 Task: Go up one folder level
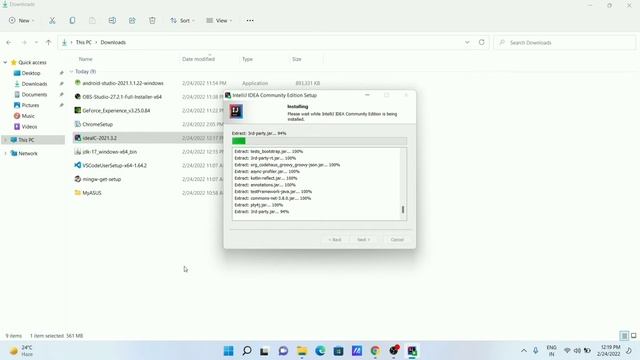coord(49,42)
